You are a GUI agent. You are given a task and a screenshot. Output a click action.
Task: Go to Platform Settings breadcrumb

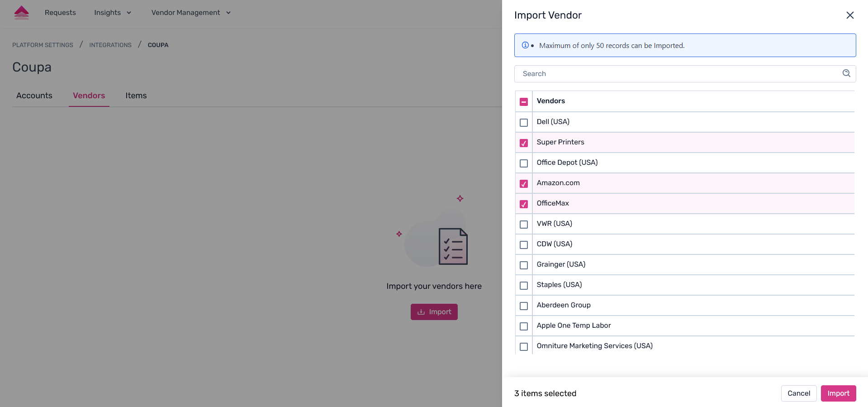tap(43, 45)
